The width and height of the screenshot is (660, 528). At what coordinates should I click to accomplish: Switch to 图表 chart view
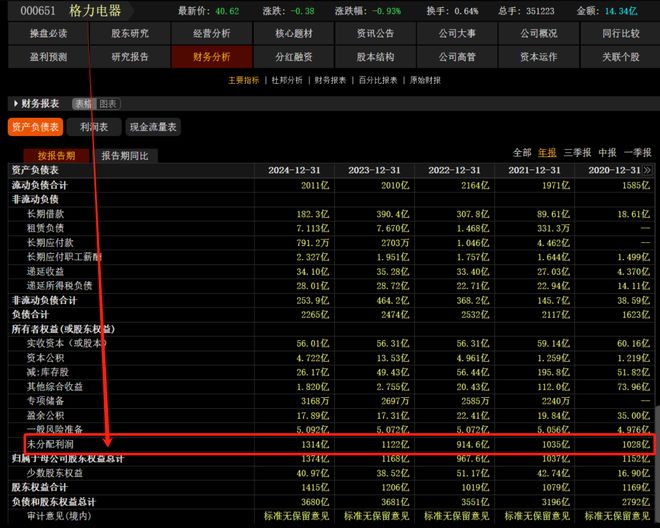point(108,103)
